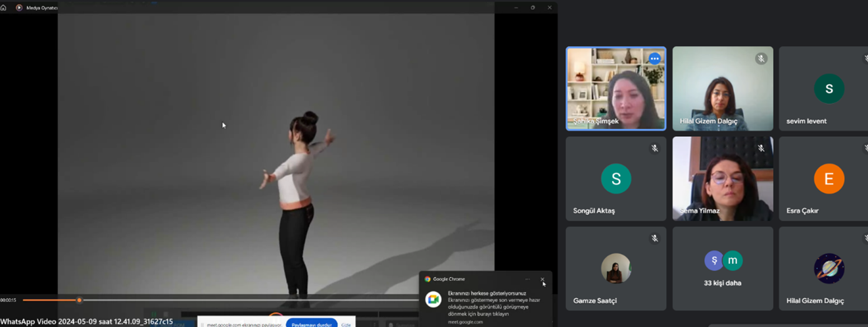Click Google Meet icon in notification
868x327 pixels.
pos(433,299)
